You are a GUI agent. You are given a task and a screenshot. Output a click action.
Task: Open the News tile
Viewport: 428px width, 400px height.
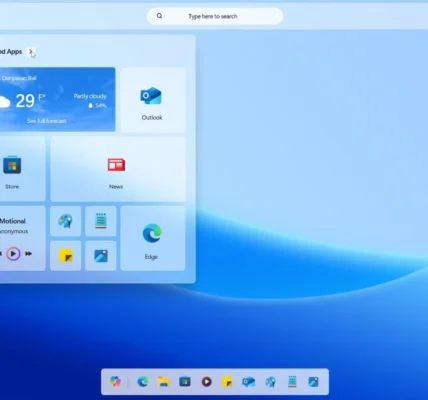click(118, 169)
